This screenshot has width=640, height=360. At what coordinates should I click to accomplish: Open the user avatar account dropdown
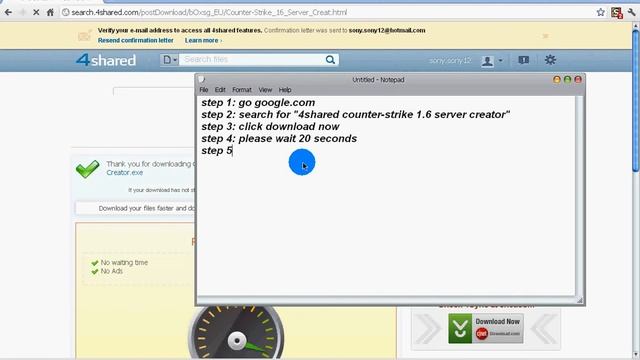(x=491, y=61)
